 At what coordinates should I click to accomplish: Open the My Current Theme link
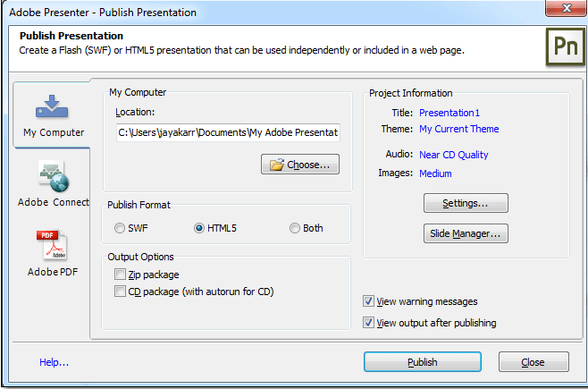458,129
